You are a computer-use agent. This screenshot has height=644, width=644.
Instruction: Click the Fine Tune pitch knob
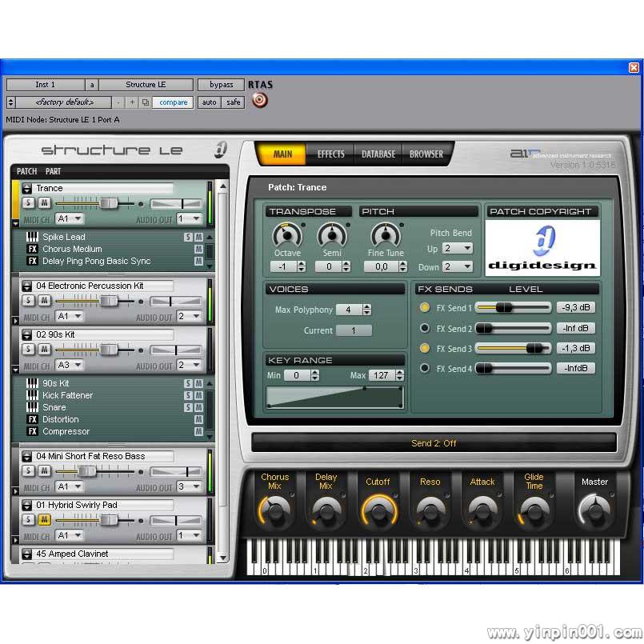click(x=385, y=235)
